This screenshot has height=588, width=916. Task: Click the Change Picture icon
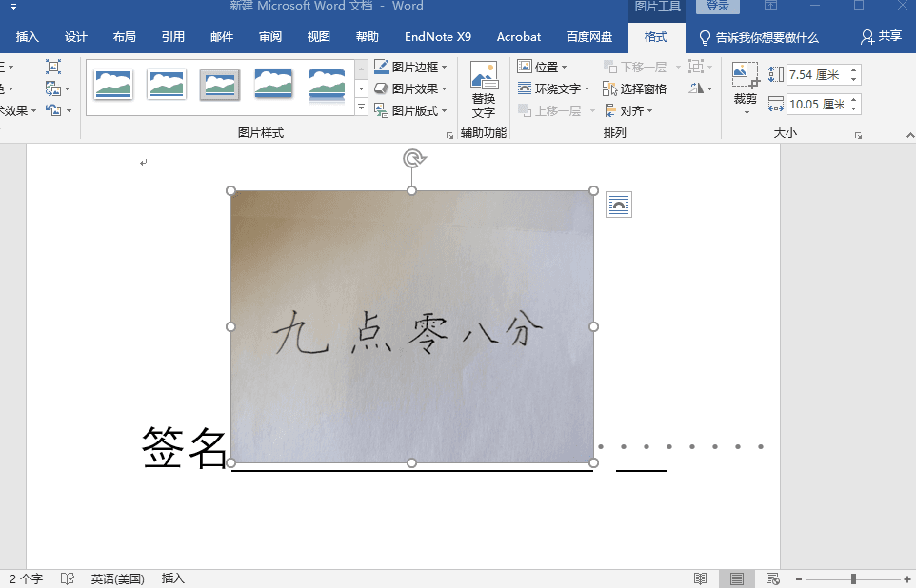[x=53, y=88]
